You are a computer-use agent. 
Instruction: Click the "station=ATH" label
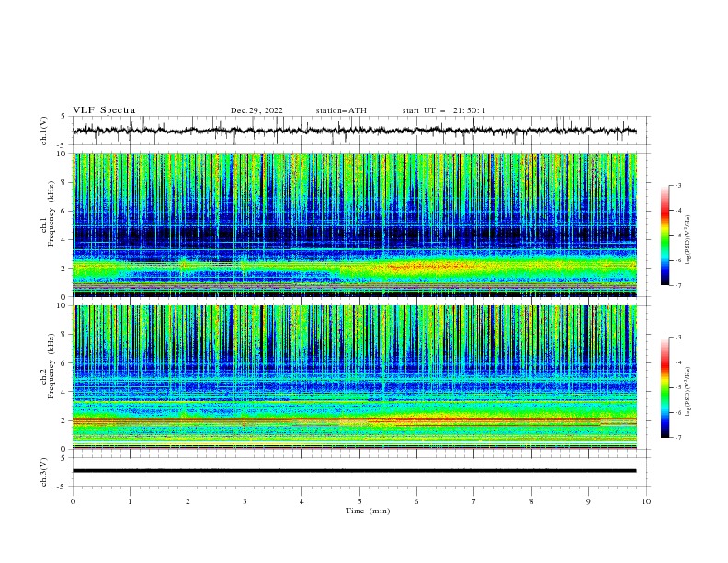pyautogui.click(x=341, y=110)
